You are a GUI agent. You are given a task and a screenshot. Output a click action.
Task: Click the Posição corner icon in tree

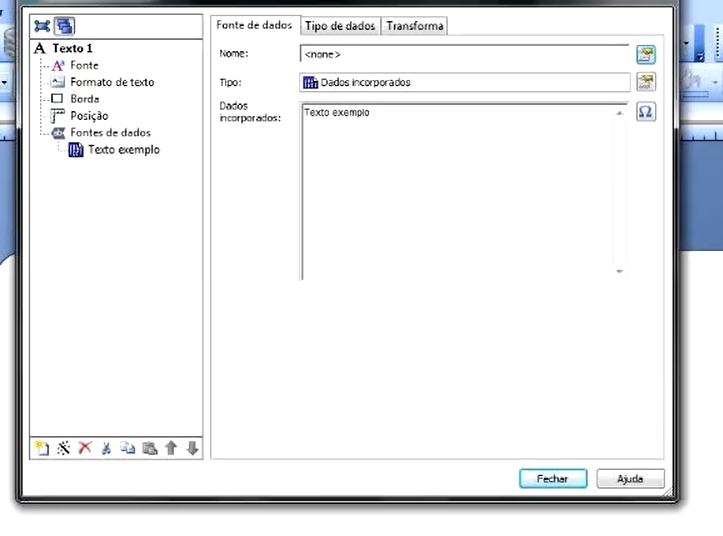(x=58, y=116)
